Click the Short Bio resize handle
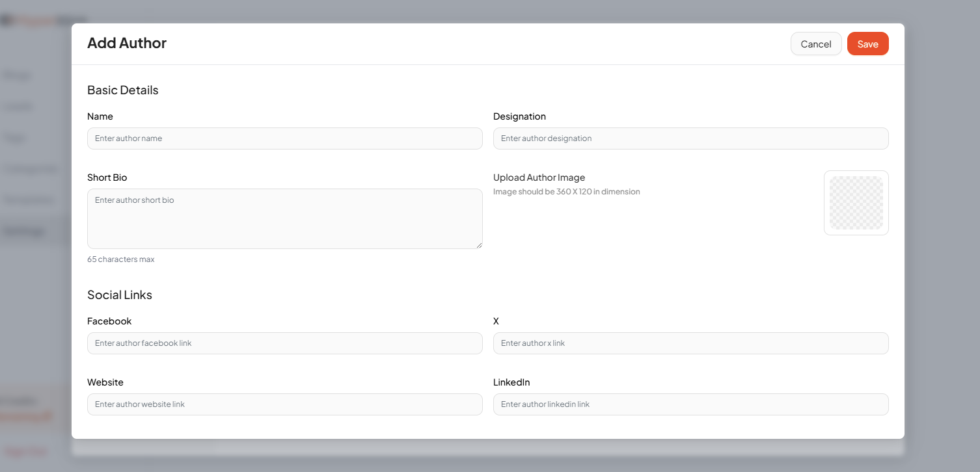 tap(480, 246)
